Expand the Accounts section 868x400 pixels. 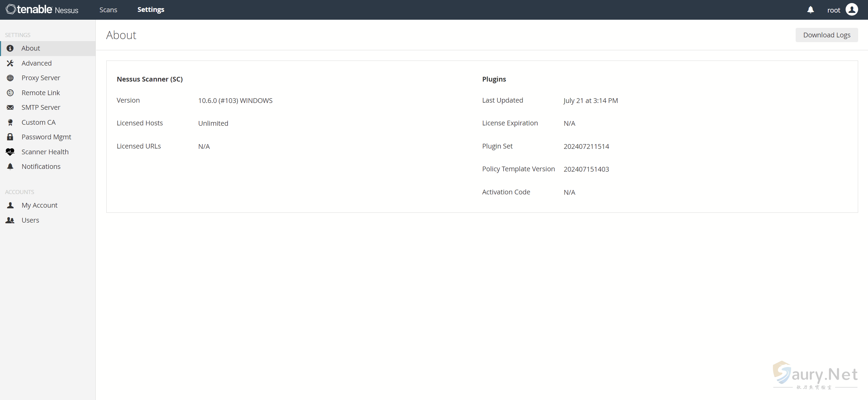pyautogui.click(x=19, y=192)
